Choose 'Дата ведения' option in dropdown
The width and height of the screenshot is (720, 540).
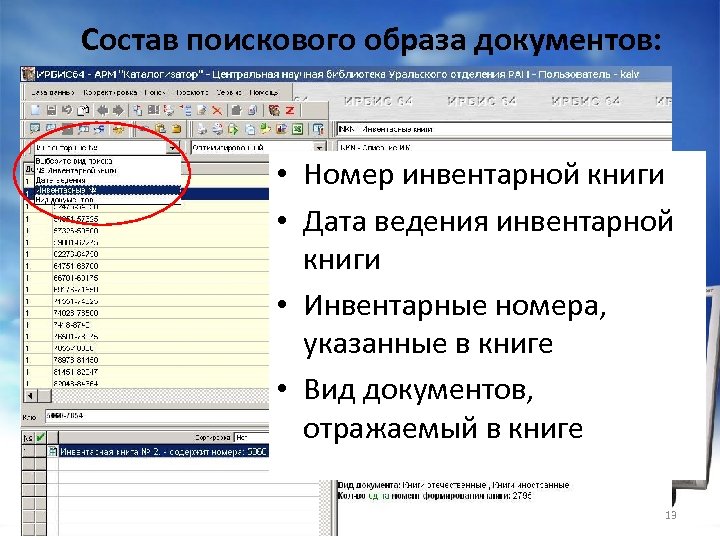coord(108,180)
